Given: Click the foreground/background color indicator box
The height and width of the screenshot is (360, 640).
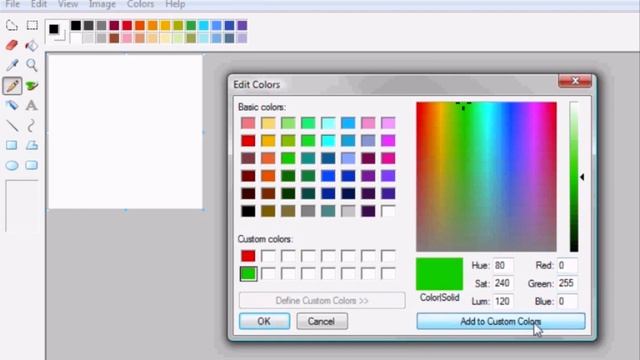Looking at the screenshot, I should (56, 31).
